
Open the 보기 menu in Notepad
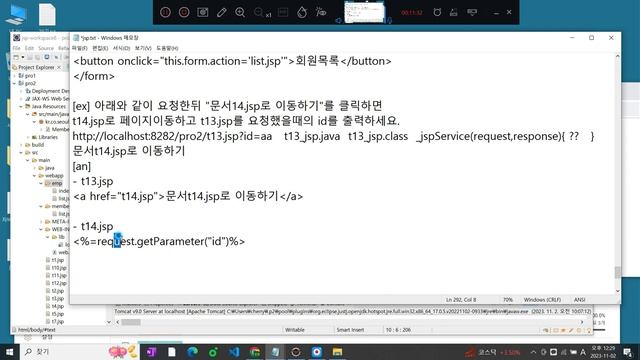click(x=143, y=48)
